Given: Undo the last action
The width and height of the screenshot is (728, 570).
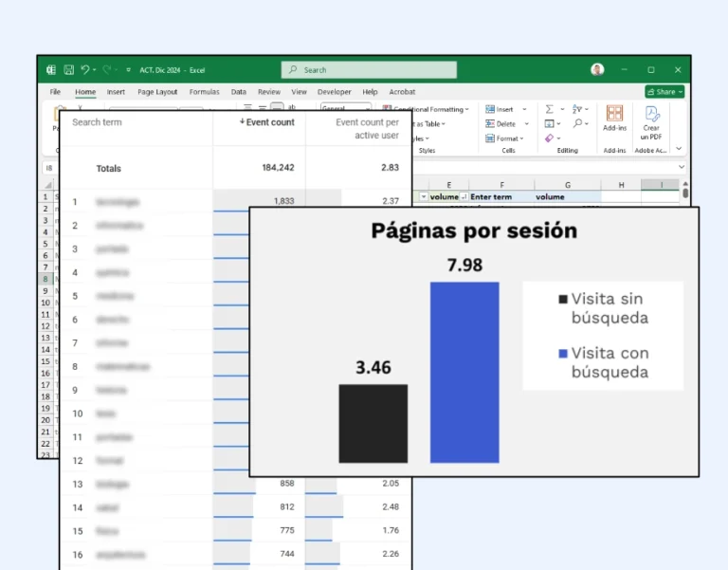Looking at the screenshot, I should pos(85,70).
